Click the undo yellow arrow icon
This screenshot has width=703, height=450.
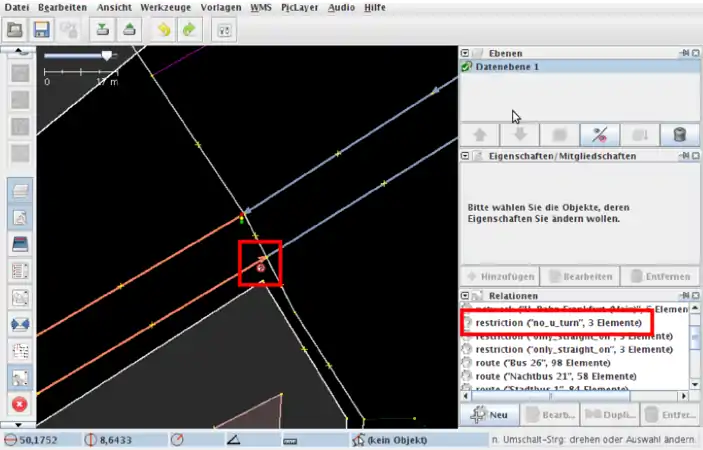(163, 29)
